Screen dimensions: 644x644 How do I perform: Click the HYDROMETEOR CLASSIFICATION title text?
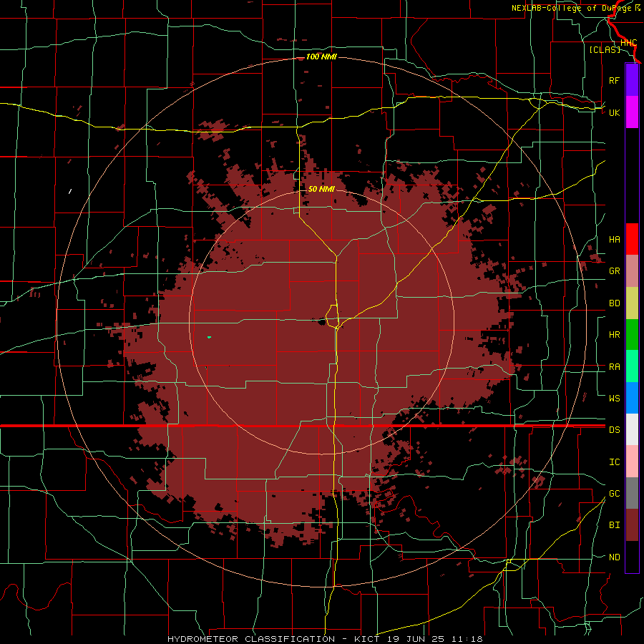coord(251,639)
